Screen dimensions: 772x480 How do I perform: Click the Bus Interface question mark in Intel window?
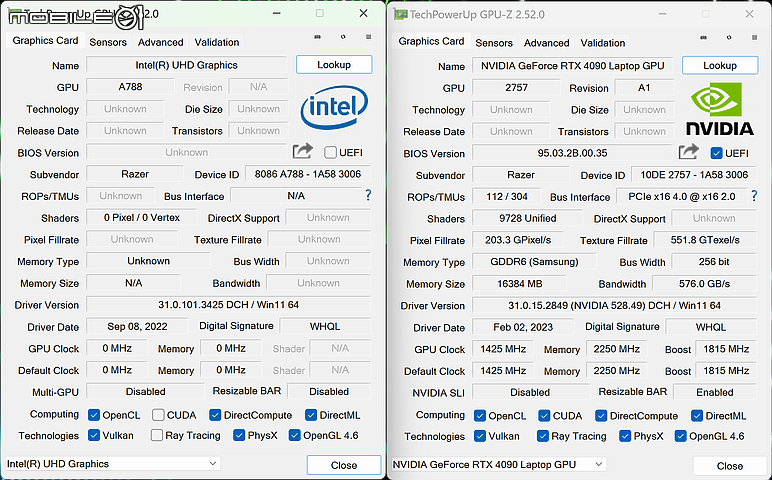(x=368, y=195)
